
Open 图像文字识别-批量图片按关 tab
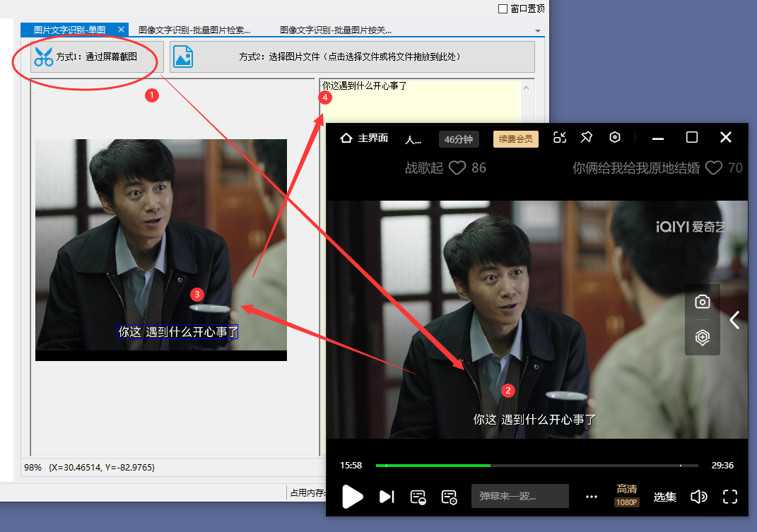pyautogui.click(x=336, y=30)
